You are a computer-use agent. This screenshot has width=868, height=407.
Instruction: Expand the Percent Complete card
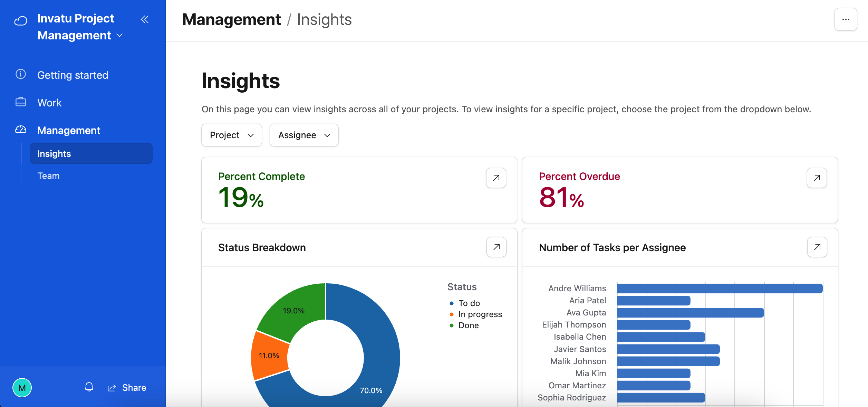pos(496,178)
